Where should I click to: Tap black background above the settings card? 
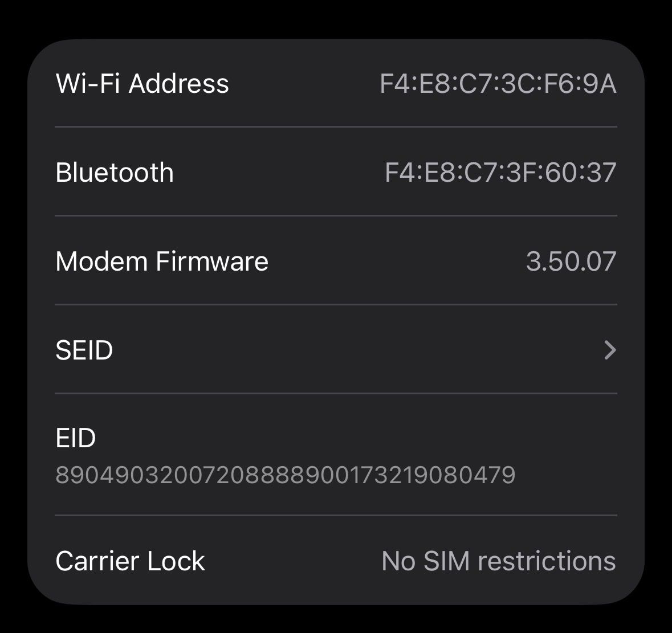click(x=336, y=17)
